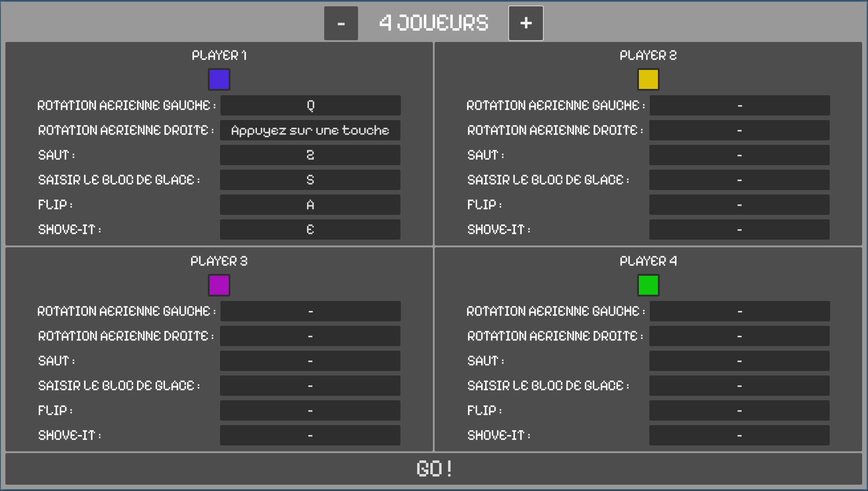Set Player 2 Saut key binding
Screen dimensions: 868x491
(x=739, y=155)
